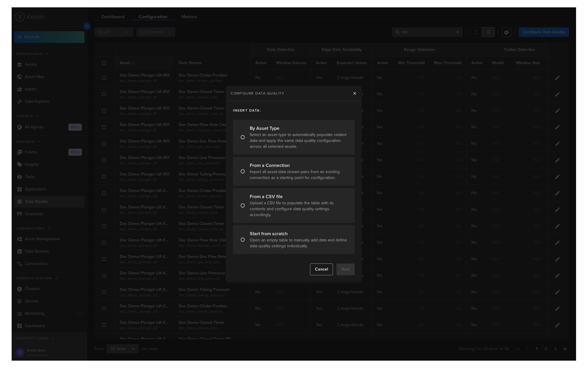588x368 pixels.
Task: Collapse the Connectors section
Action: pyautogui.click(x=33, y=228)
